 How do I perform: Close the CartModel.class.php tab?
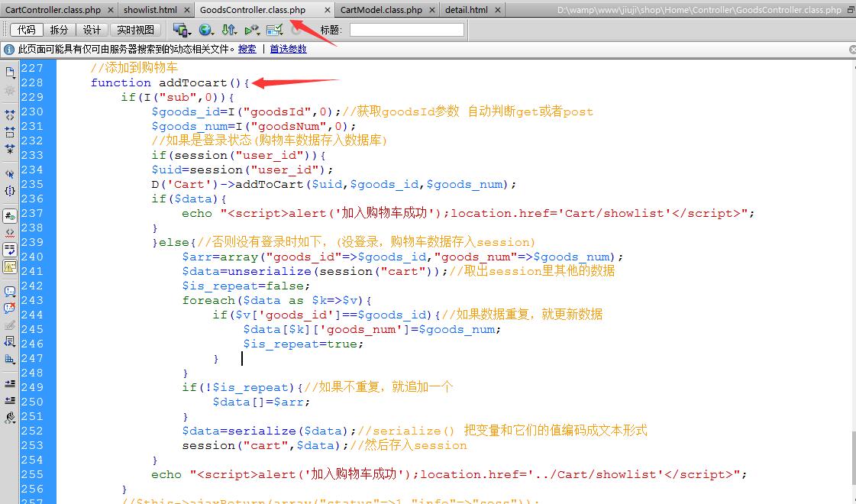432,10
